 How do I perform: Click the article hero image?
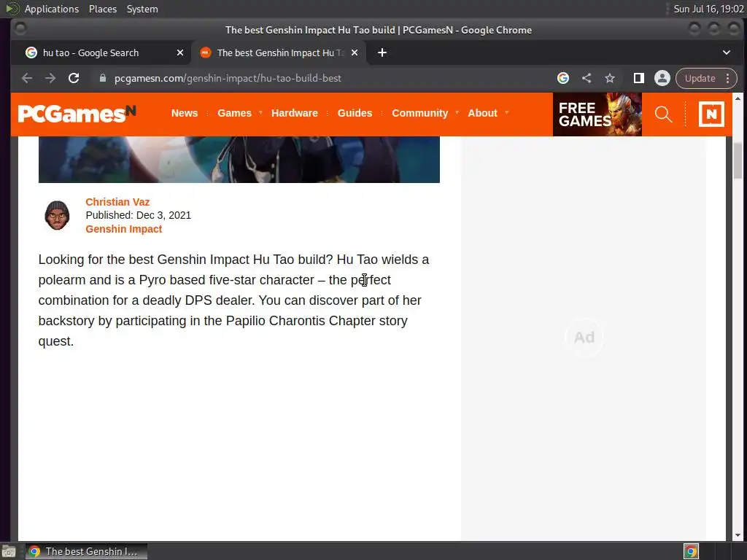pos(239,160)
